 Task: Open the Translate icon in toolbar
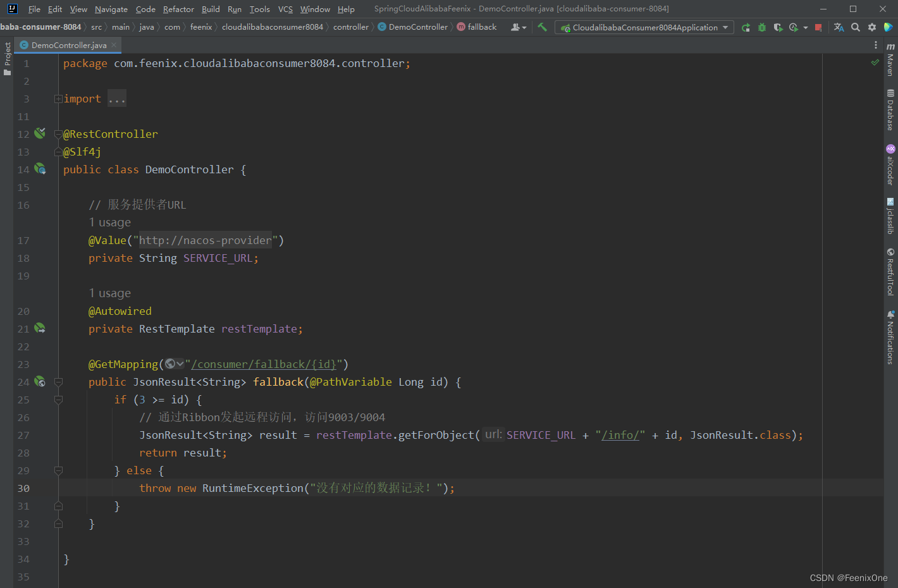839,27
